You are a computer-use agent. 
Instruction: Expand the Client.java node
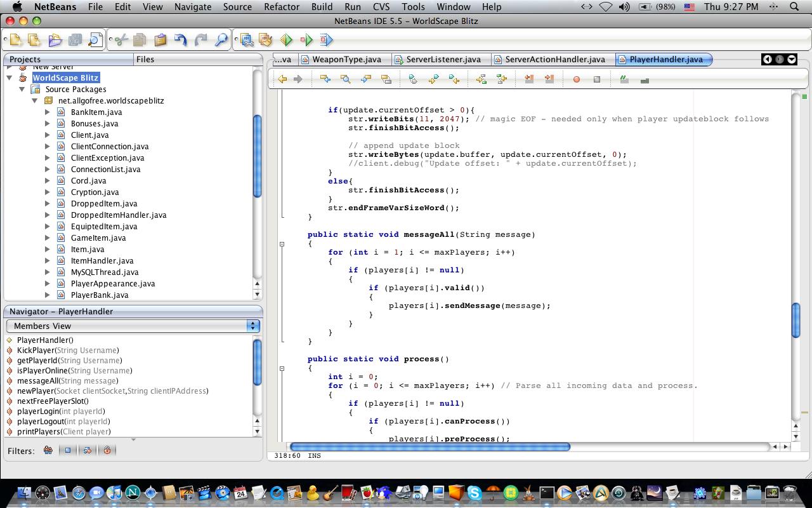tap(48, 135)
